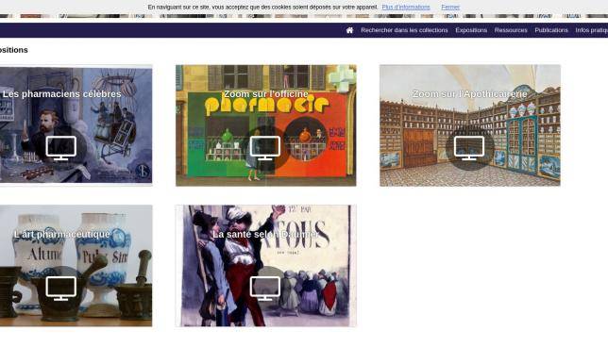Open monitor icon on L'art pharmaceutique
The image size is (608, 364).
(60, 289)
